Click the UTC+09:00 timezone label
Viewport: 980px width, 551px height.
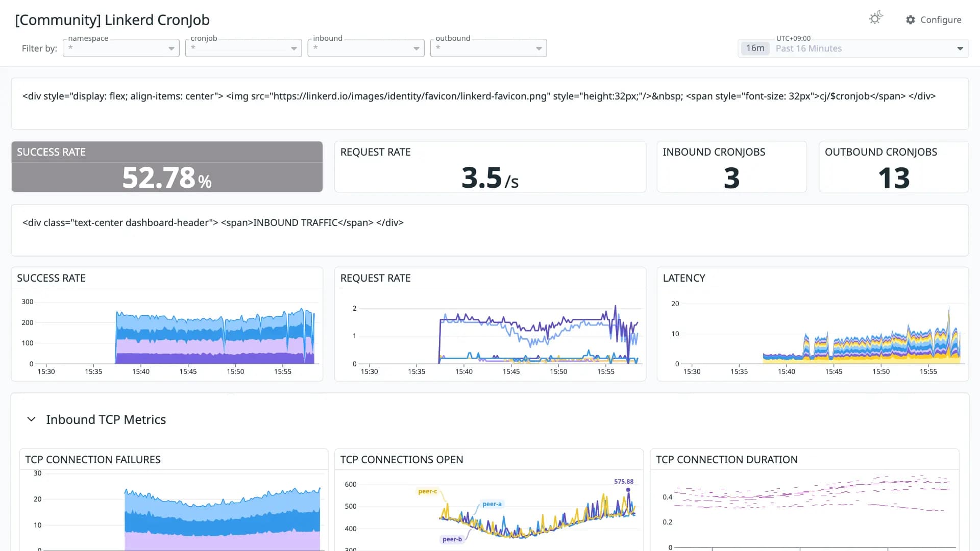point(793,38)
